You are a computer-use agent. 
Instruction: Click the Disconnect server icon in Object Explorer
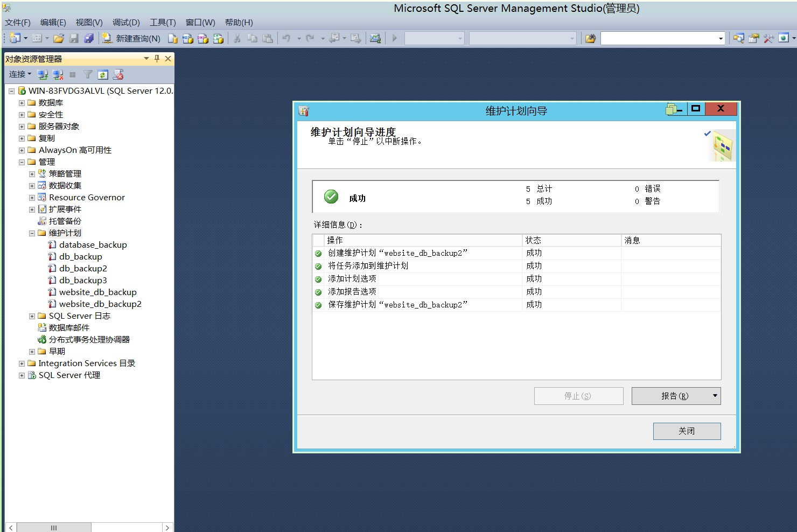point(57,74)
